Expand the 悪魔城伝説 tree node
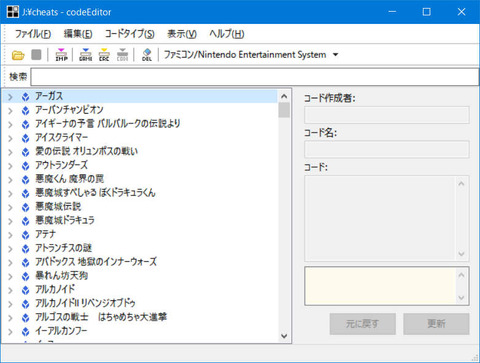The width and height of the screenshot is (480, 363). coord(10,207)
